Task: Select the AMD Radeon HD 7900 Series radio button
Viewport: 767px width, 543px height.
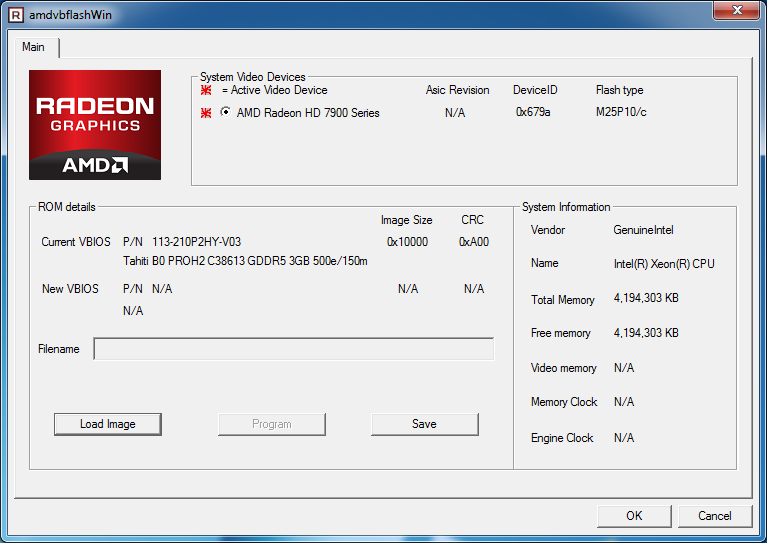Action: [x=225, y=112]
